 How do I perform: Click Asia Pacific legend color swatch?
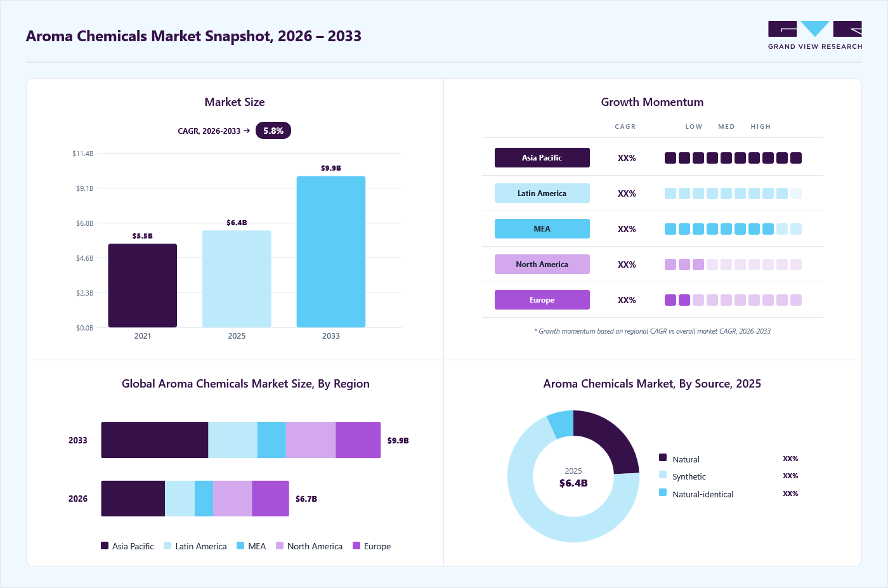105,546
